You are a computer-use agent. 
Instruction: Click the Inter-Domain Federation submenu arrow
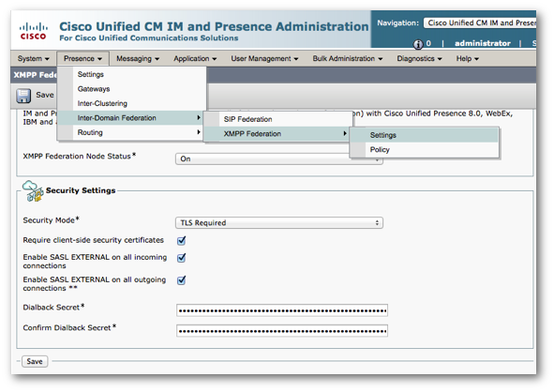click(199, 118)
